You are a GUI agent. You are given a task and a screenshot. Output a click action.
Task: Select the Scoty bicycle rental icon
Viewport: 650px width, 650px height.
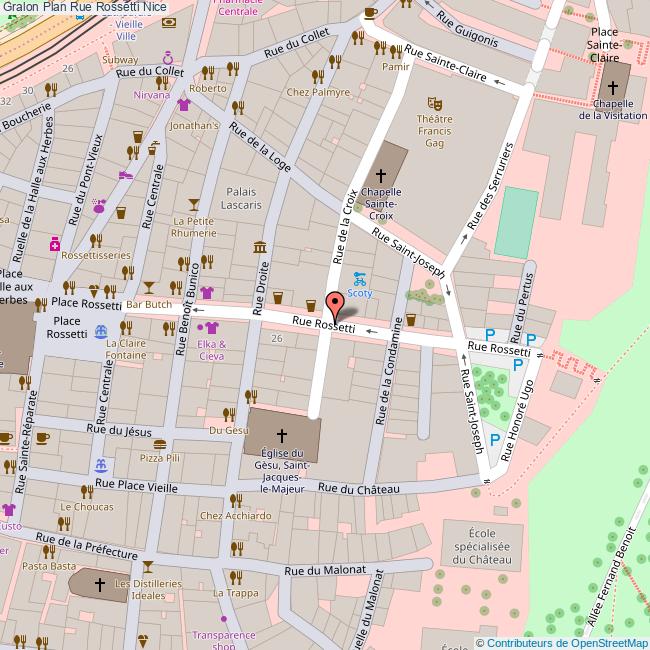click(360, 279)
